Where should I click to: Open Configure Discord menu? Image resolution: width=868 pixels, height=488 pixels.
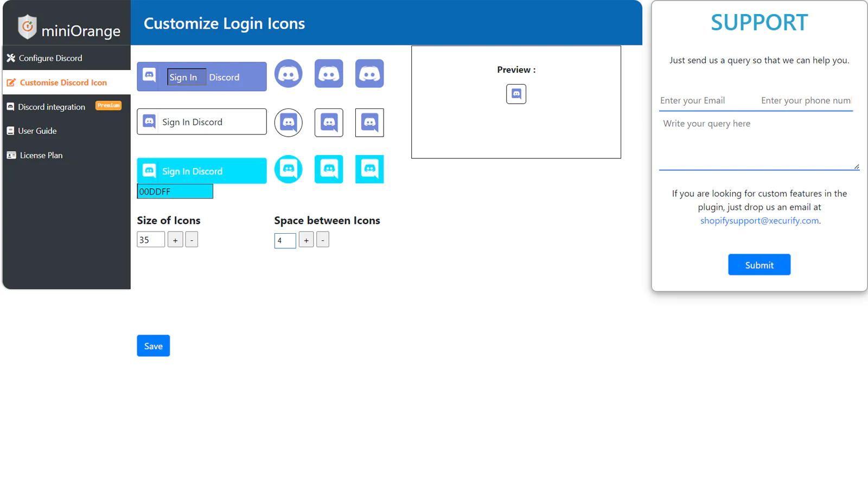[67, 58]
